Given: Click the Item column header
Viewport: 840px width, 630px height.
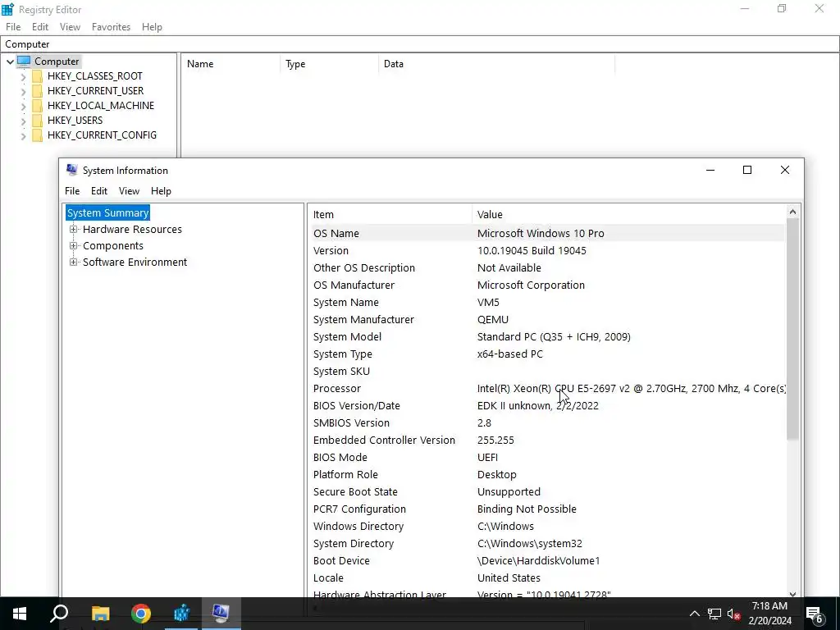Looking at the screenshot, I should coord(391,214).
